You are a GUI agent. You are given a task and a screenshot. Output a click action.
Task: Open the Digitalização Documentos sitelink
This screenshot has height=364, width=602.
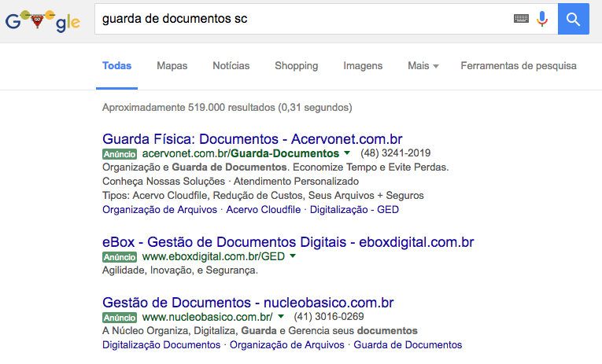pos(161,345)
